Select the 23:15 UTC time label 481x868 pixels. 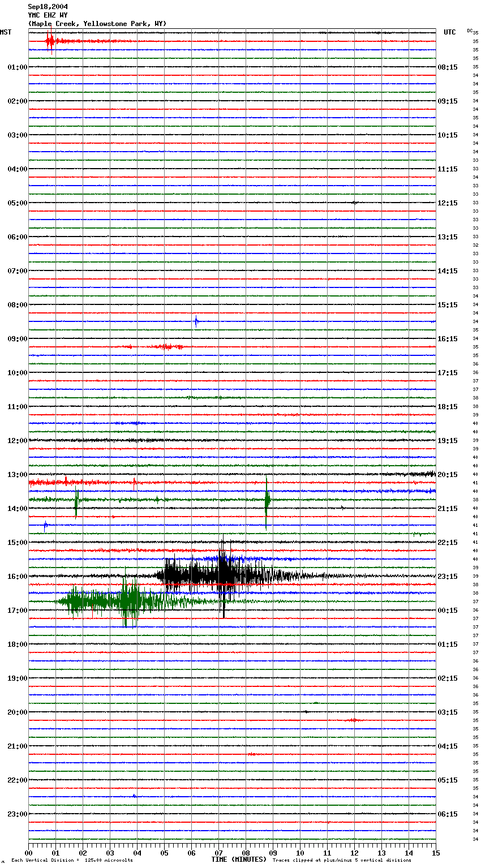pos(448,577)
